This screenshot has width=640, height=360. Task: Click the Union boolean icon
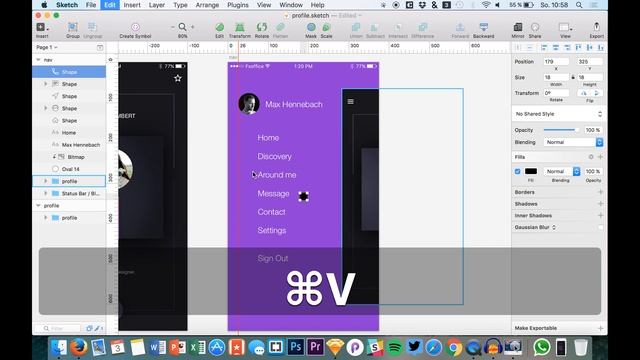pyautogui.click(x=356, y=27)
